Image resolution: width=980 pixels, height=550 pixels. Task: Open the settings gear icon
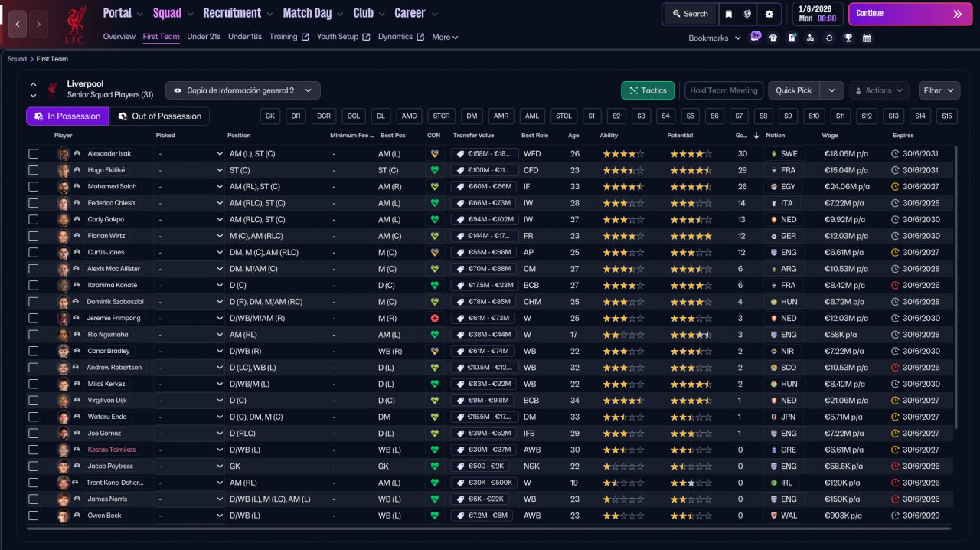[x=769, y=14]
